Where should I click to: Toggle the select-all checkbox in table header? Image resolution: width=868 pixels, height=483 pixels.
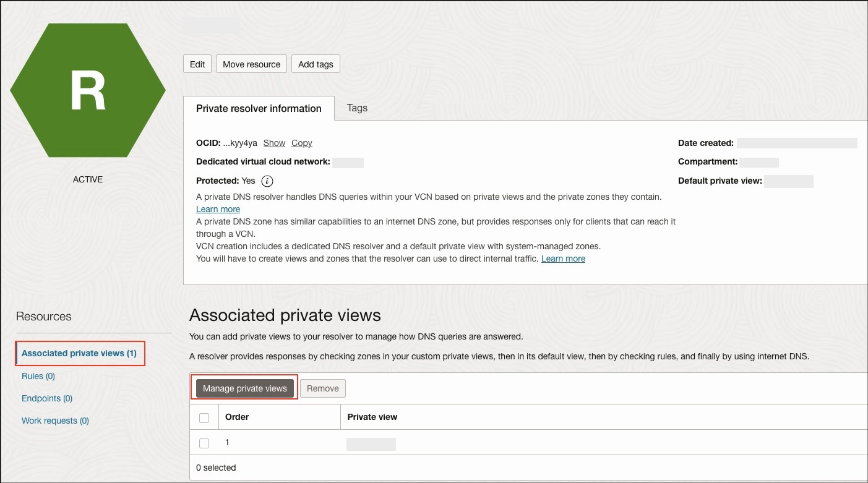tap(204, 417)
